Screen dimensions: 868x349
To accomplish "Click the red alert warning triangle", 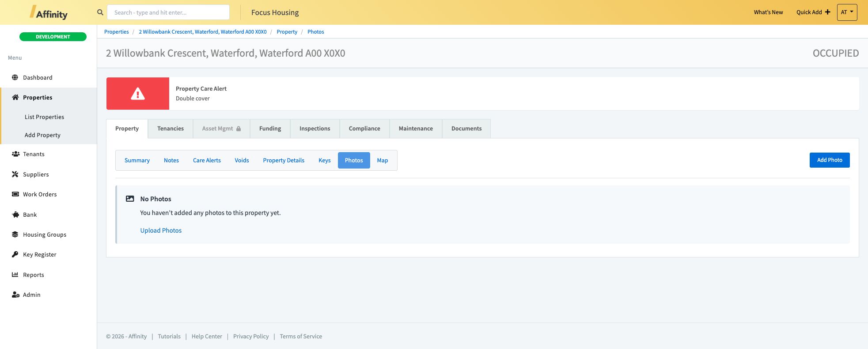I will tap(138, 94).
